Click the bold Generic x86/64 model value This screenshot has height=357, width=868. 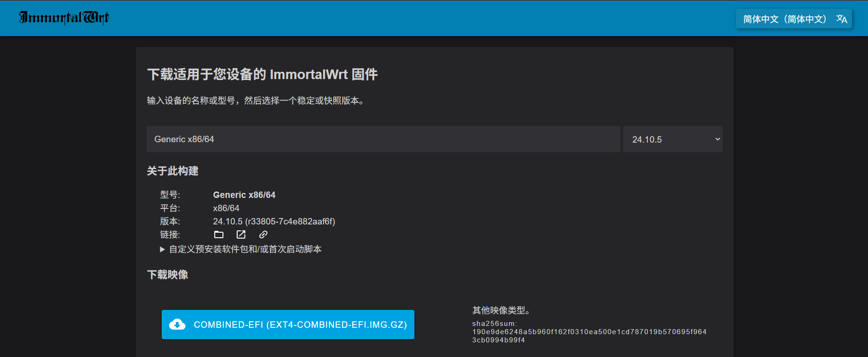tap(244, 195)
